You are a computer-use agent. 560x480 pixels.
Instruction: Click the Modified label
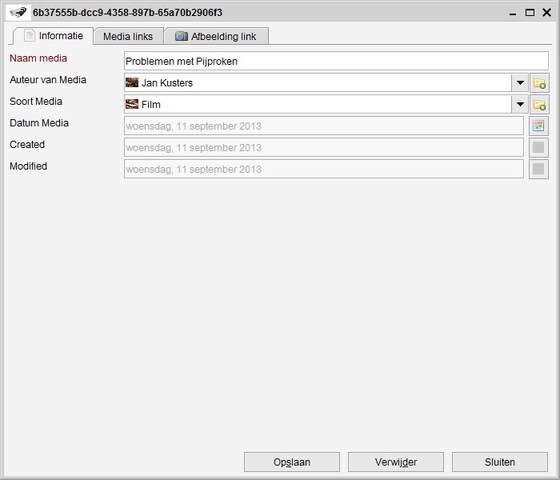click(x=28, y=166)
